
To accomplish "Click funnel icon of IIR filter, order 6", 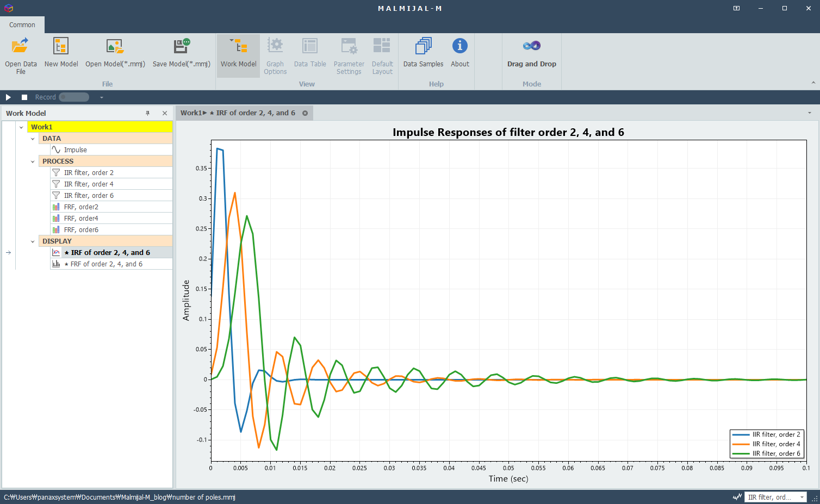I will pyautogui.click(x=56, y=195).
